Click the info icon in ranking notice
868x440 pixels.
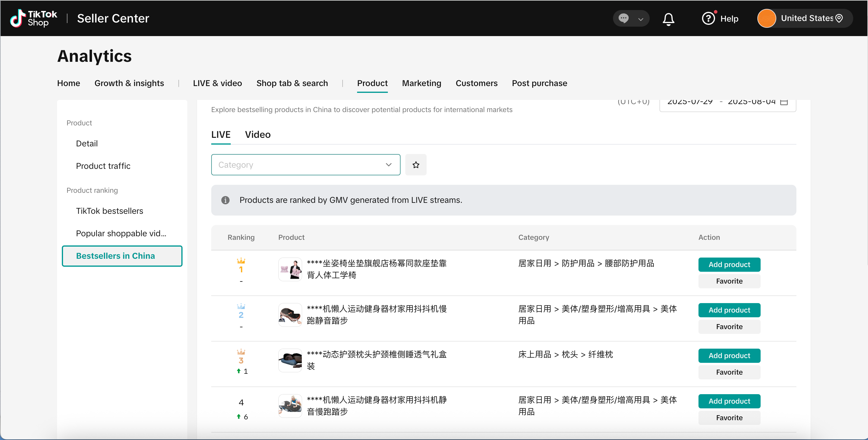pyautogui.click(x=225, y=200)
